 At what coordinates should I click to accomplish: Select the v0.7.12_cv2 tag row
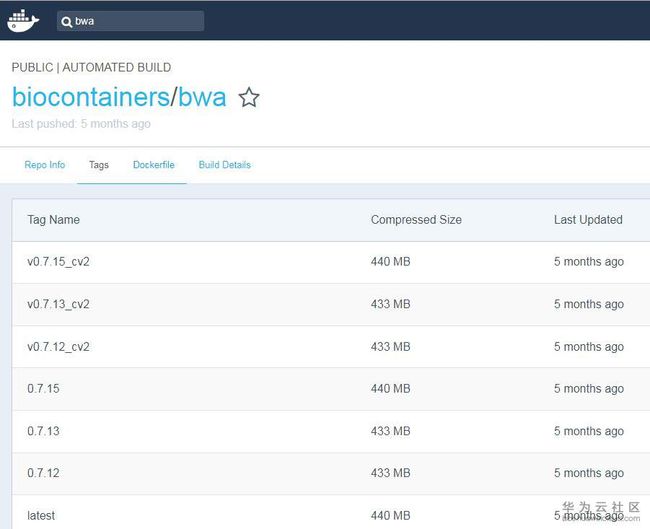(331, 347)
